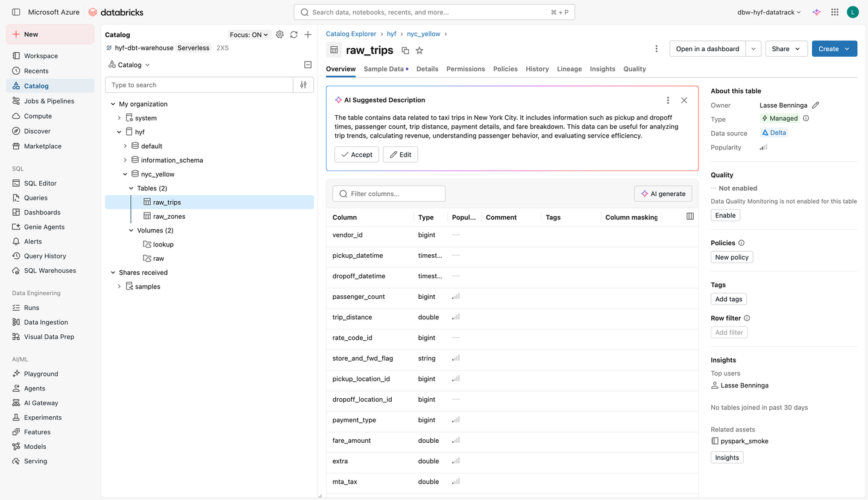Open the History tab

(x=537, y=69)
